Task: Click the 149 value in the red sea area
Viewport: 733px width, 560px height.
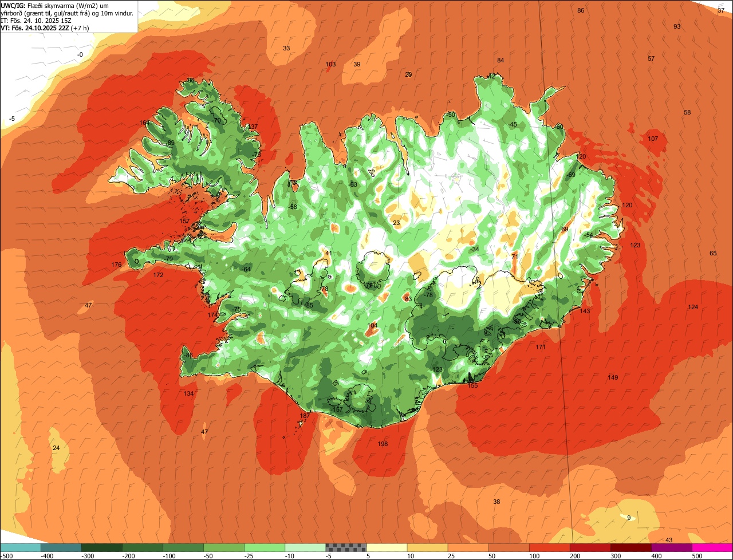Action: (613, 378)
